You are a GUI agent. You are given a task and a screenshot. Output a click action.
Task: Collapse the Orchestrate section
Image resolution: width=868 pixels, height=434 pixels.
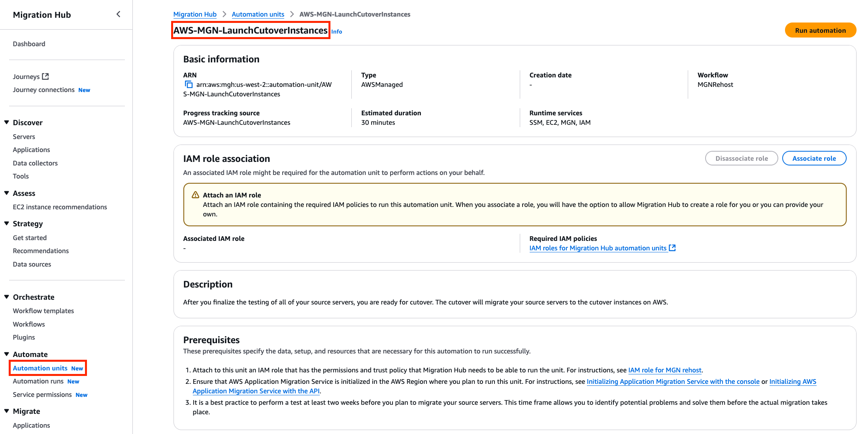click(6, 297)
